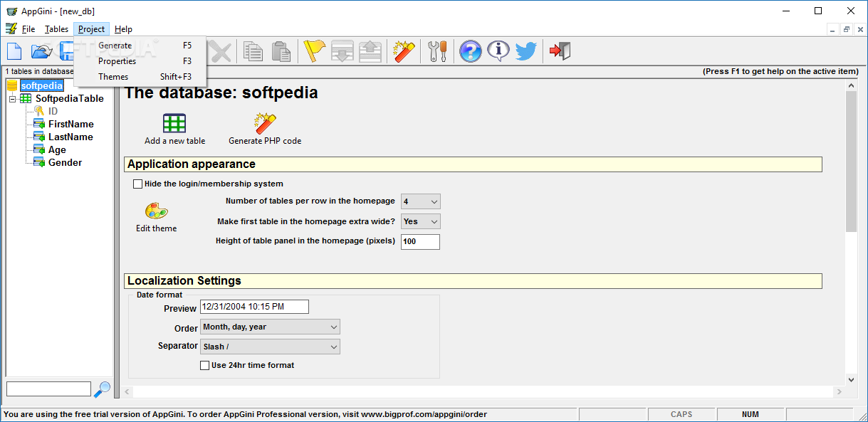This screenshot has width=868, height=422.
Task: Click the Paste clipboard toolbar icon
Action: pos(281,51)
